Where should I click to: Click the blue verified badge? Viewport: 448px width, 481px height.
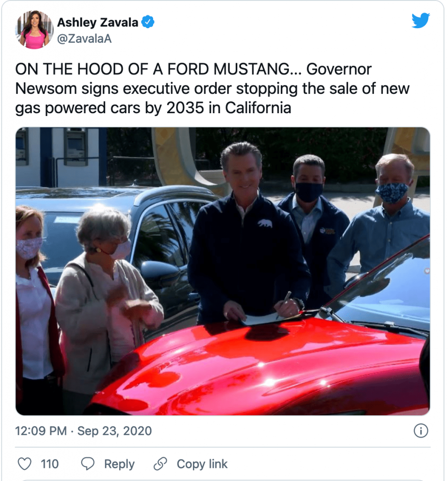148,22
